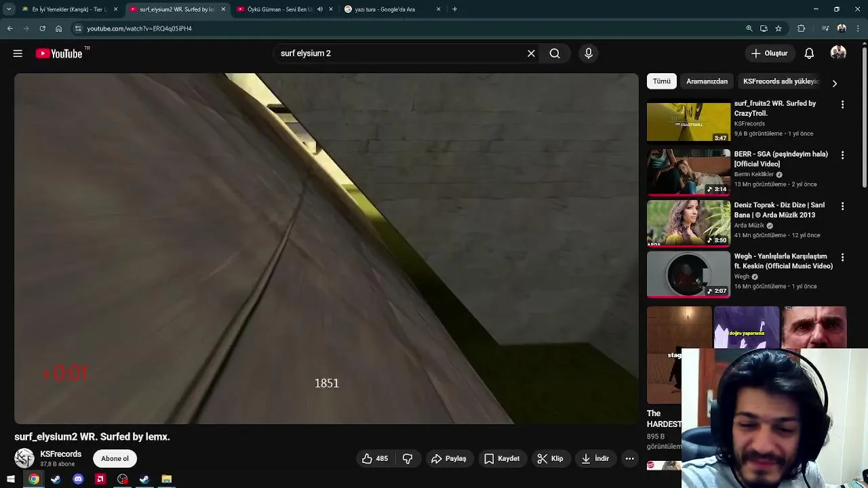View site information icon in address bar
The height and width of the screenshot is (488, 868).
click(78, 28)
